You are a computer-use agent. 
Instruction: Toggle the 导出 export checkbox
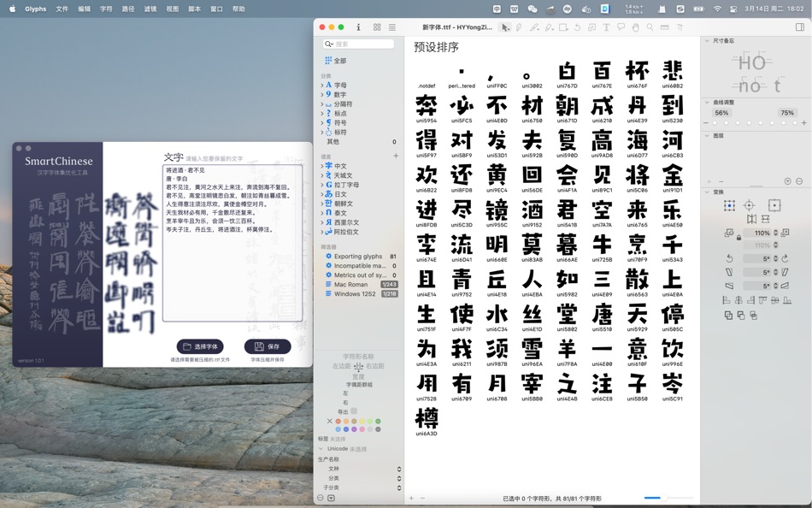354,411
